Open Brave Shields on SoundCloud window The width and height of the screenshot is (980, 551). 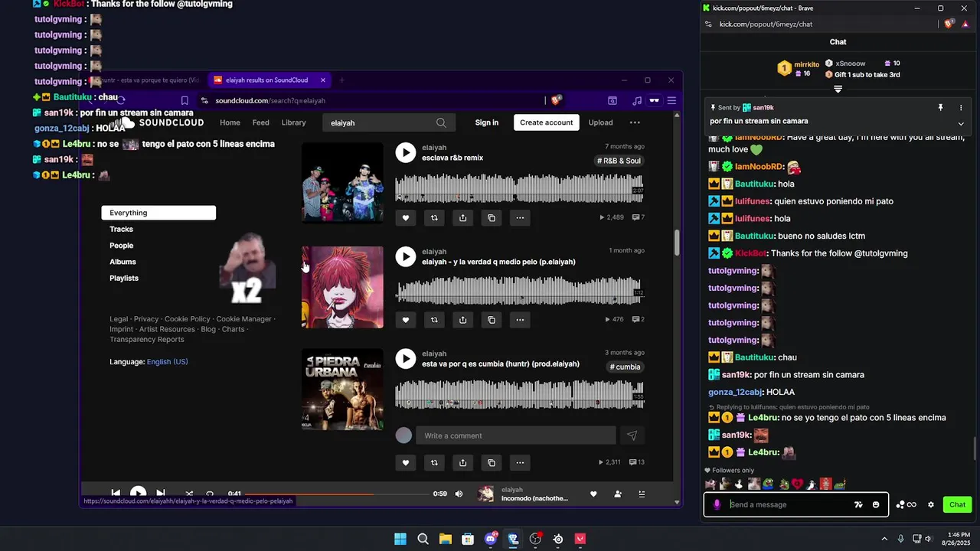[x=557, y=100]
